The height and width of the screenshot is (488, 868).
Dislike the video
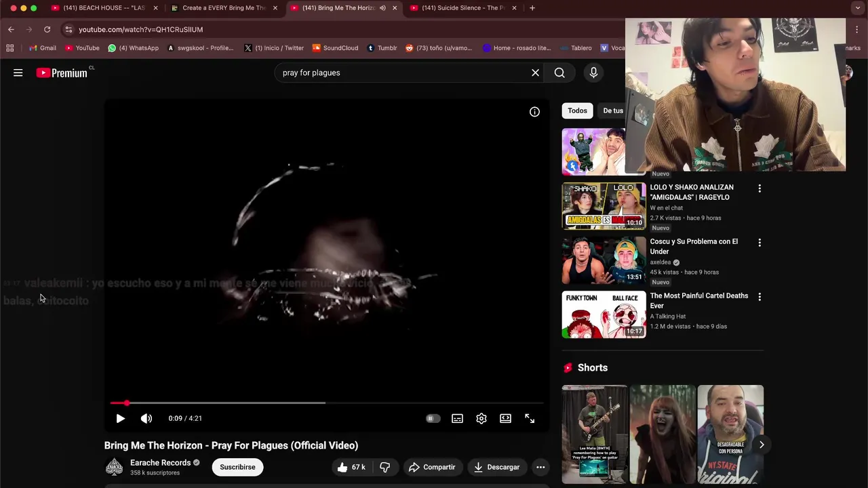click(385, 467)
